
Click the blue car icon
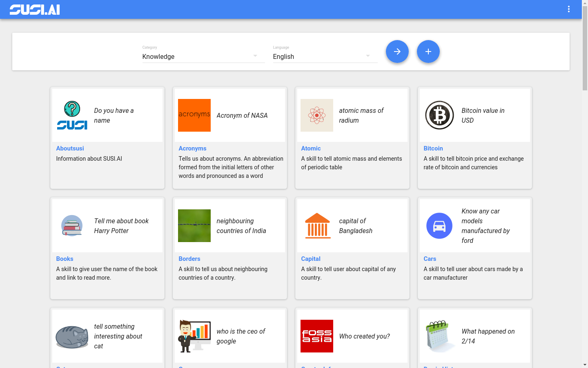(x=439, y=226)
